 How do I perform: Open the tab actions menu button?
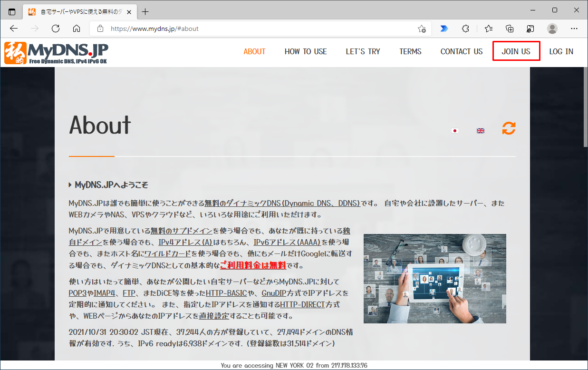[12, 11]
